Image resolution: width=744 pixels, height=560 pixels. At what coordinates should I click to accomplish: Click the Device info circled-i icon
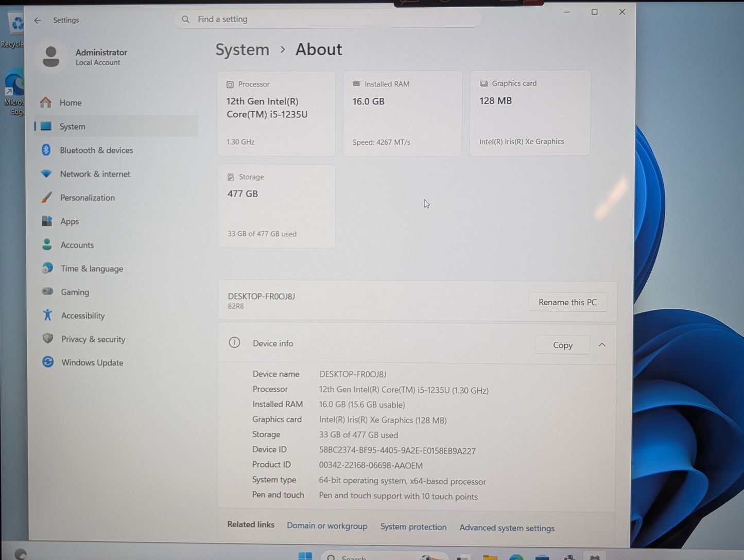point(234,343)
